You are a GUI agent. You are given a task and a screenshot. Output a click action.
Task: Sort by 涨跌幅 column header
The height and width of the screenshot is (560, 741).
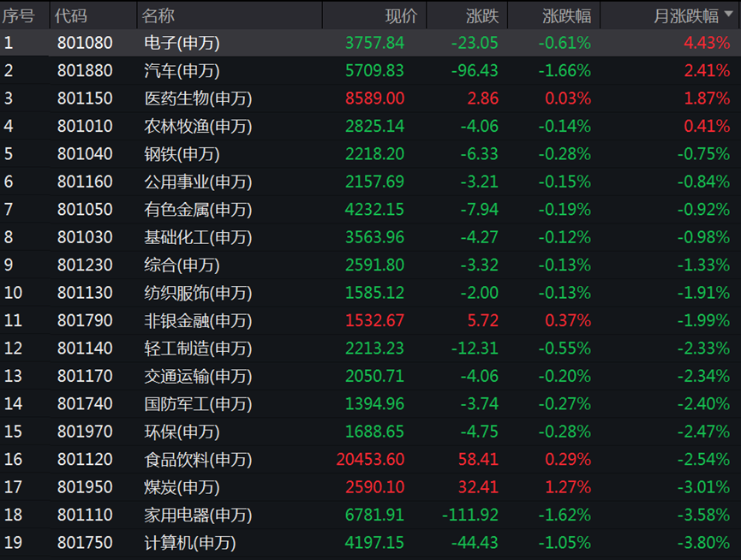coord(566,15)
